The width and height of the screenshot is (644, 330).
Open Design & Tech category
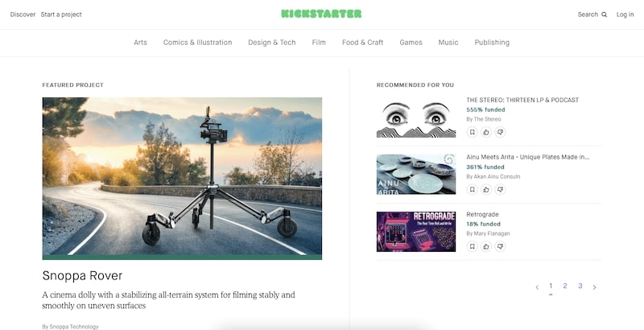[272, 43]
